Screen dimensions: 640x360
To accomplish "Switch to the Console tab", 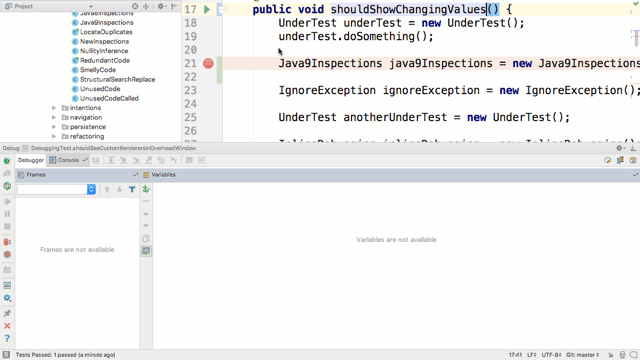I will [68, 160].
